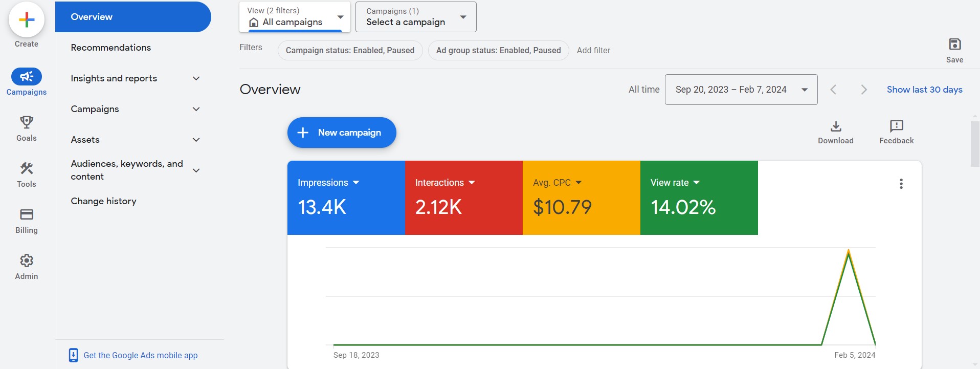The width and height of the screenshot is (980, 369).
Task: Open Change history in the side menu
Action: point(104,201)
